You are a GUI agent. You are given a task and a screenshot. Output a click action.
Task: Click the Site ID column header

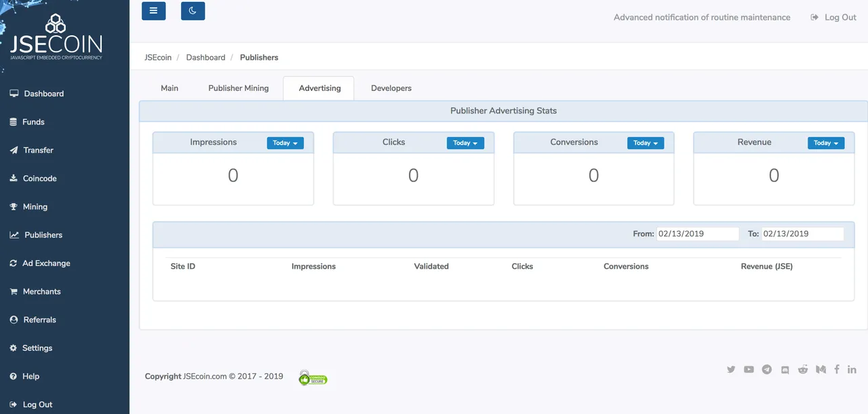tap(183, 267)
